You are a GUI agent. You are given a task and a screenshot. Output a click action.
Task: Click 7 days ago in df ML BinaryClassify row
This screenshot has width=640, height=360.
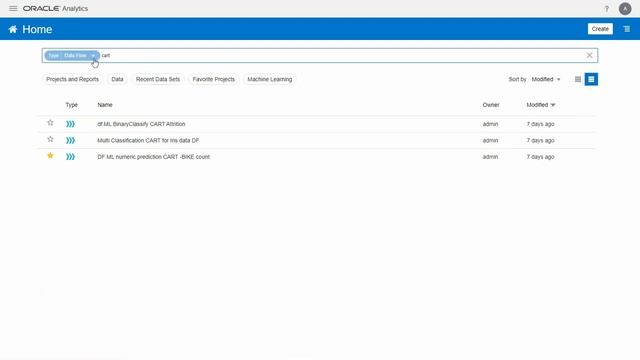pyautogui.click(x=540, y=124)
